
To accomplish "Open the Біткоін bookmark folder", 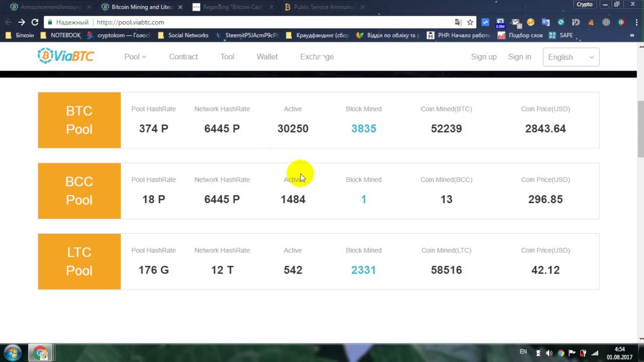I will coord(20,35).
